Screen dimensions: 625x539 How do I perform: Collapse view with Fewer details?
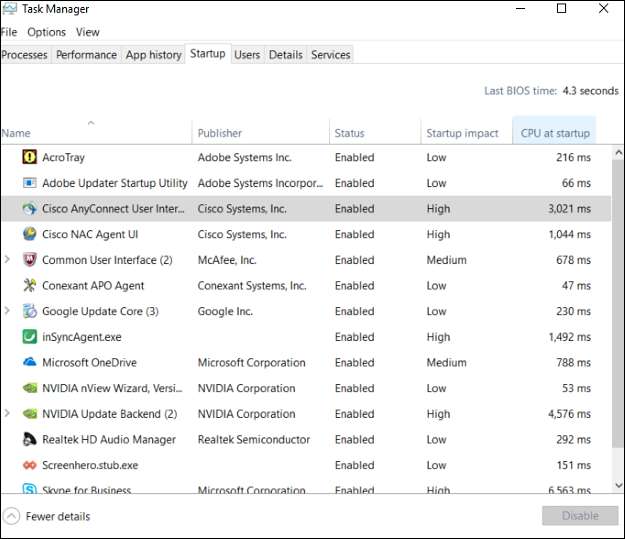click(47, 516)
